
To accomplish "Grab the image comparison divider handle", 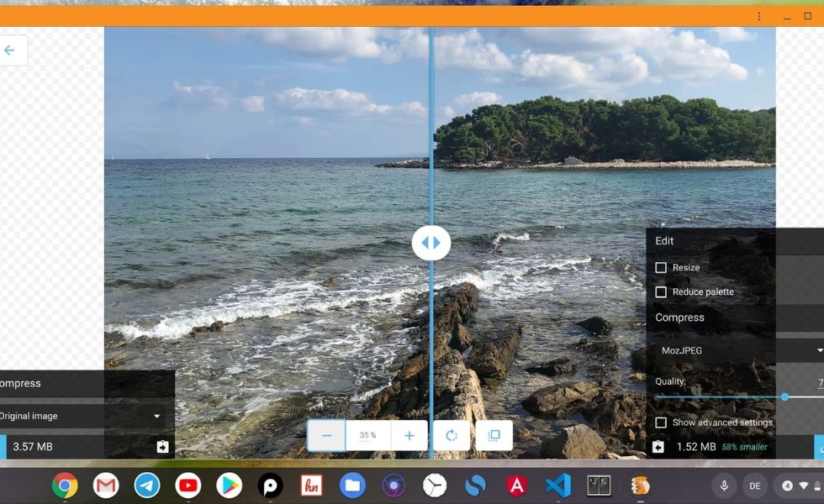I will click(x=430, y=243).
